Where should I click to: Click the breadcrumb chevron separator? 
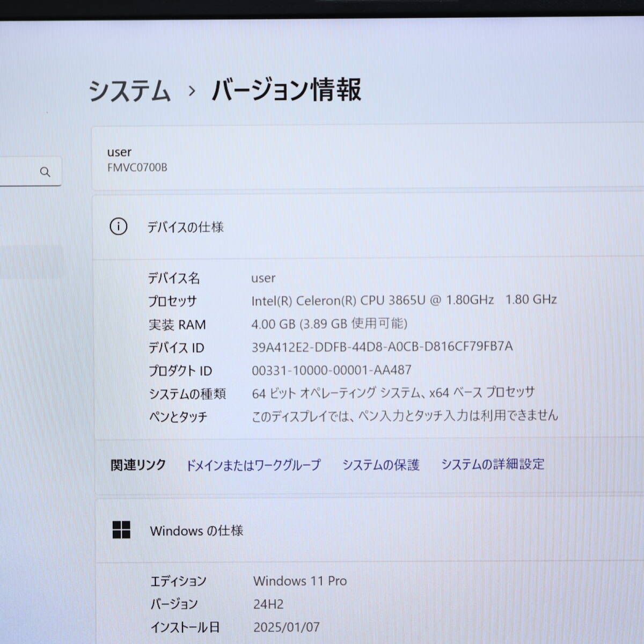192,91
